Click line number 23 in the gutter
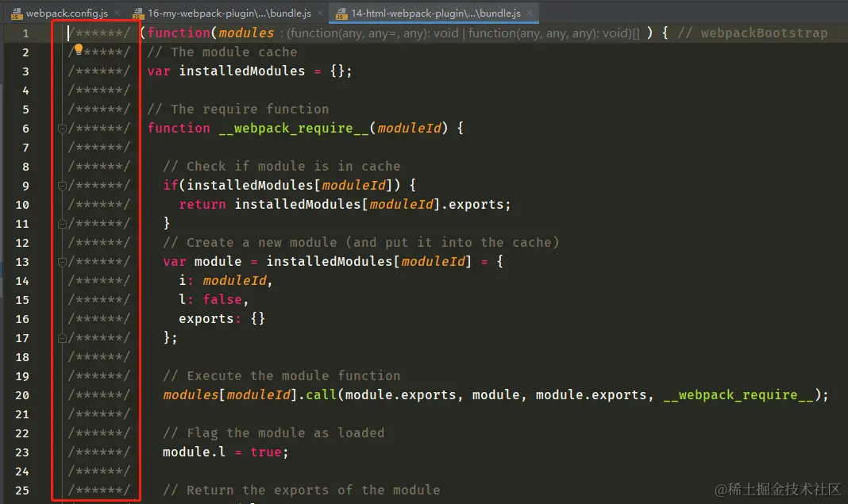This screenshot has height=504, width=848. (22, 452)
